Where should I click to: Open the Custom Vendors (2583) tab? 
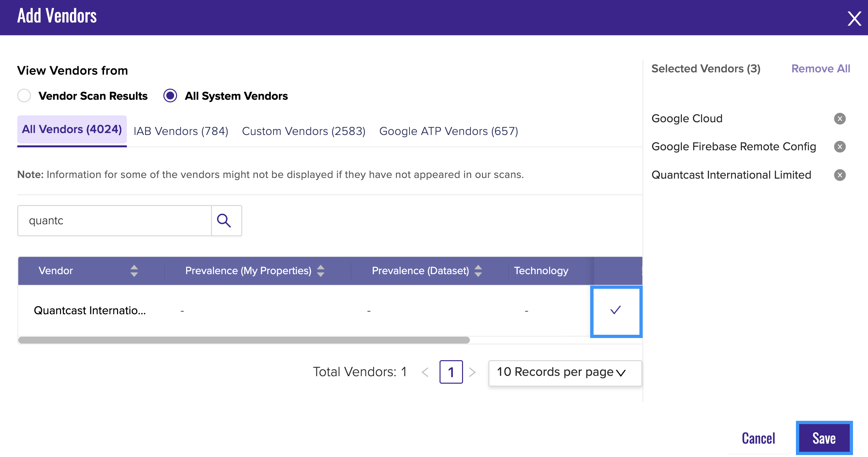click(x=304, y=131)
